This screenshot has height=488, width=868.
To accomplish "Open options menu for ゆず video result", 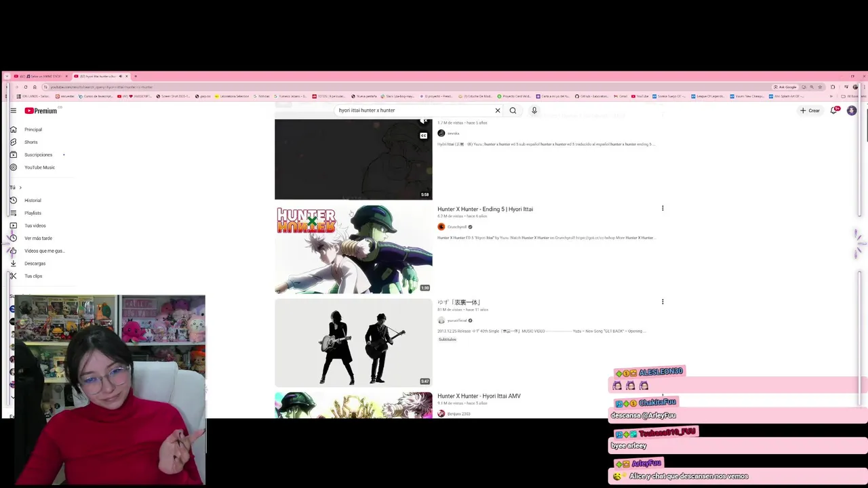I will (x=663, y=302).
